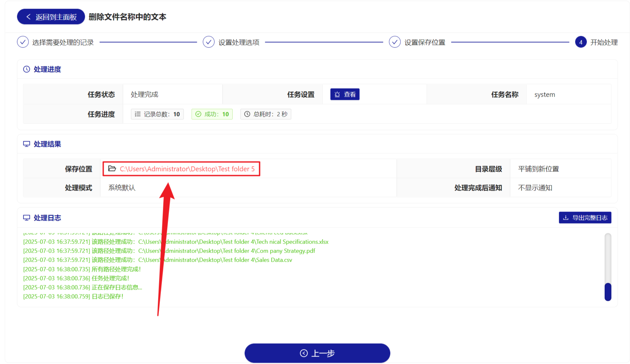Click the 任务设置 label cell

coord(272,95)
